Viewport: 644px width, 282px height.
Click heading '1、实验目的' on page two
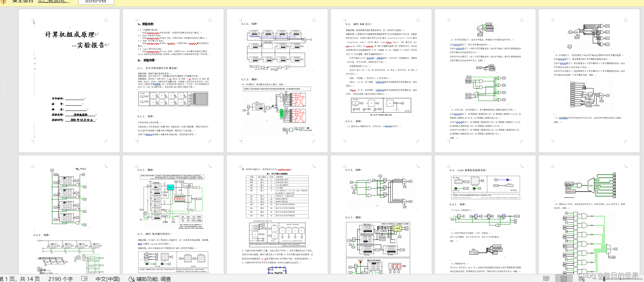point(146,24)
